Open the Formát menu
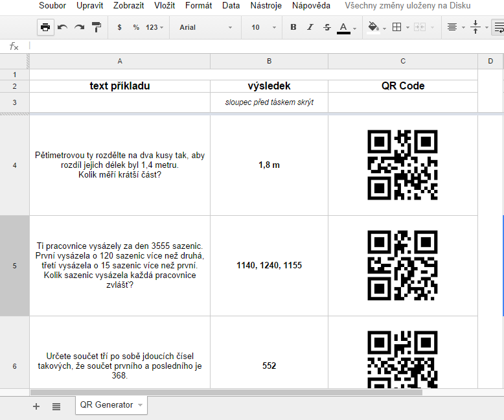Image resolution: width=504 pixels, height=420 pixels. coord(199,5)
